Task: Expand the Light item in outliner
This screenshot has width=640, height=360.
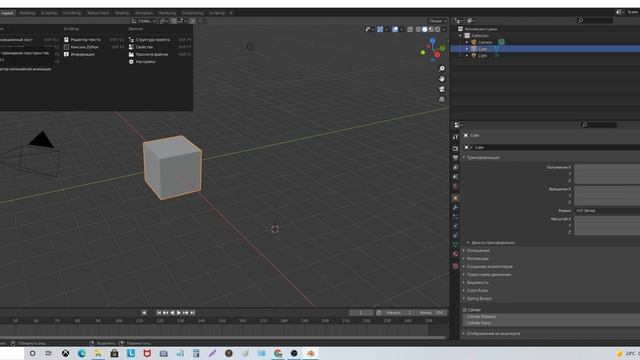Action: click(467, 55)
